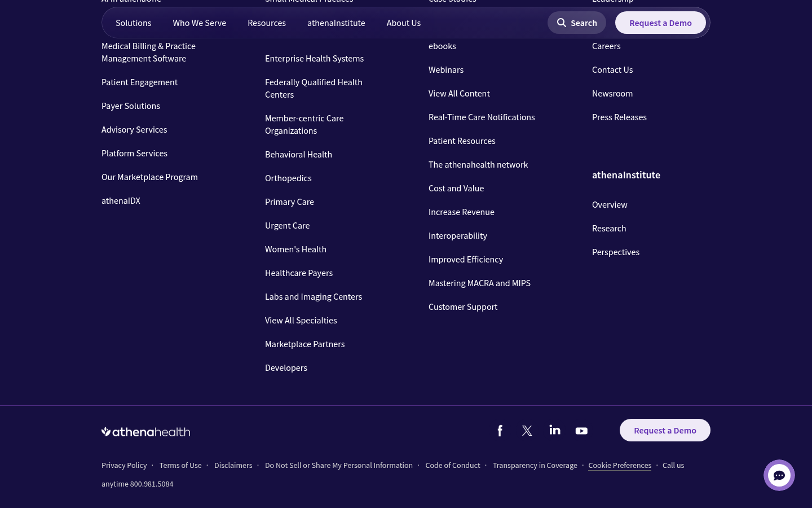Open the Facebook social icon
812x508 pixels.
pos(500,431)
